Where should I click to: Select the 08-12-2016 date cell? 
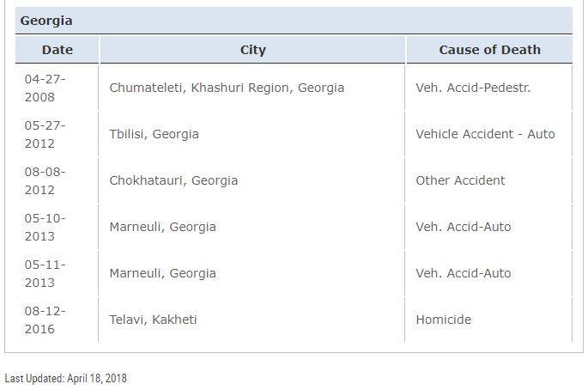45,320
